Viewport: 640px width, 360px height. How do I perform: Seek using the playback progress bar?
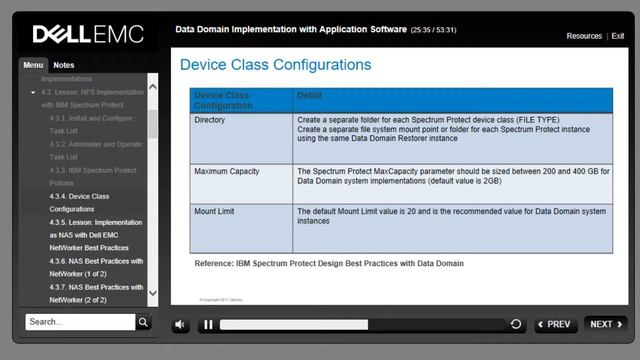point(362,324)
